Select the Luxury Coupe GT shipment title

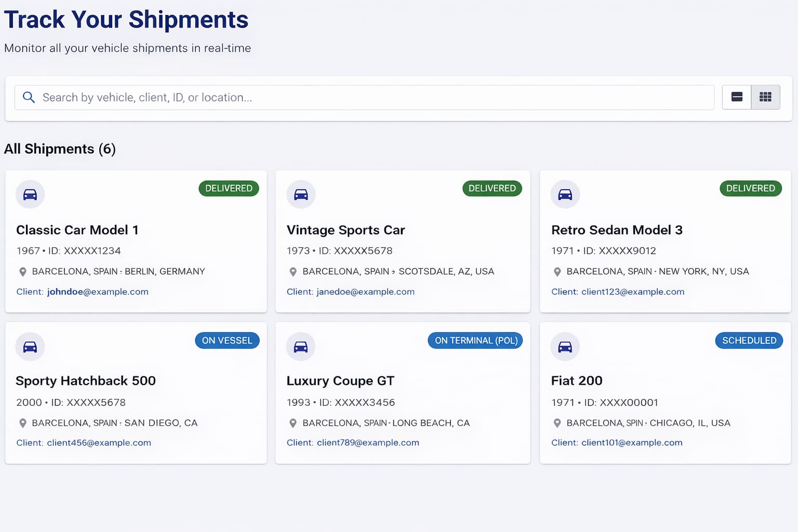tap(340, 381)
